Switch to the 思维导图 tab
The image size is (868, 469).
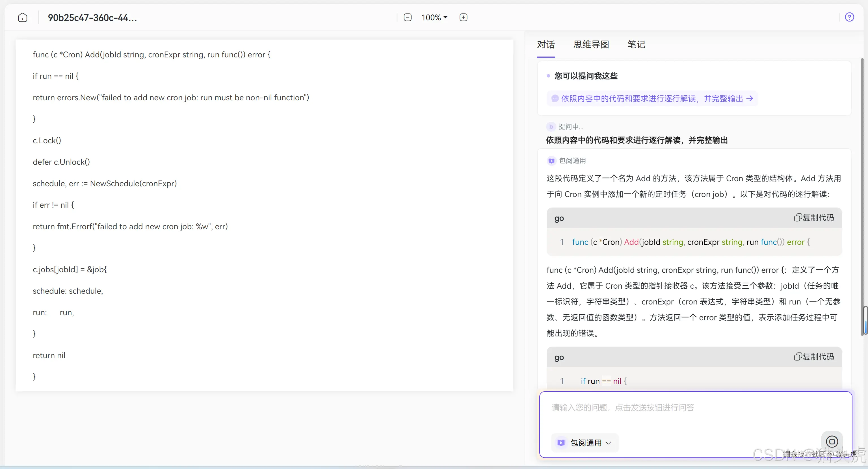591,44
